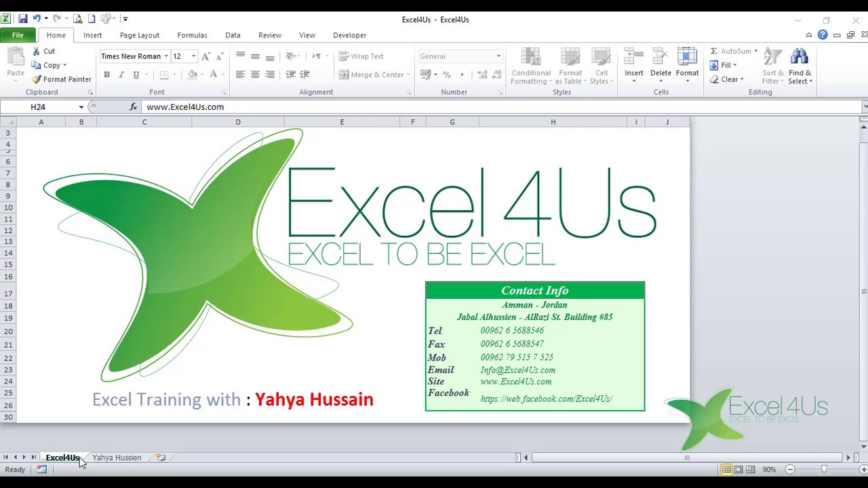Adjust the zoom slider handle
The height and width of the screenshot is (488, 868).
coord(824,469)
